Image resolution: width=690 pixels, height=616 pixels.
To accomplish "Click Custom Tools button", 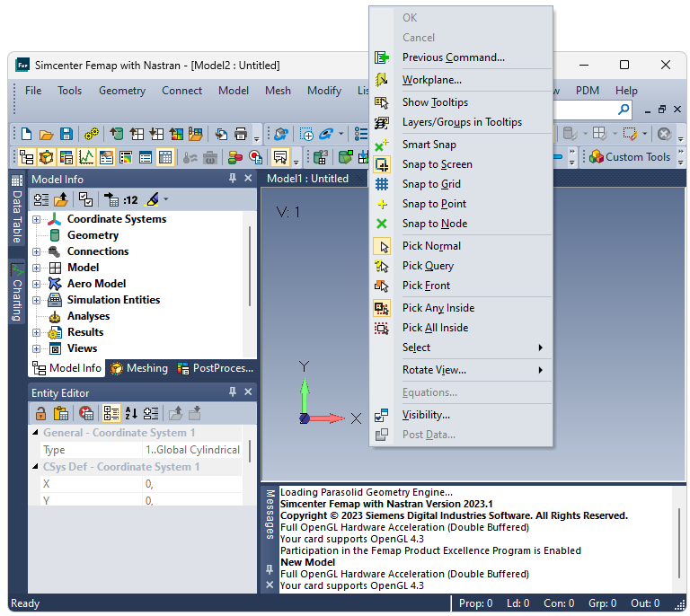I will point(630,157).
